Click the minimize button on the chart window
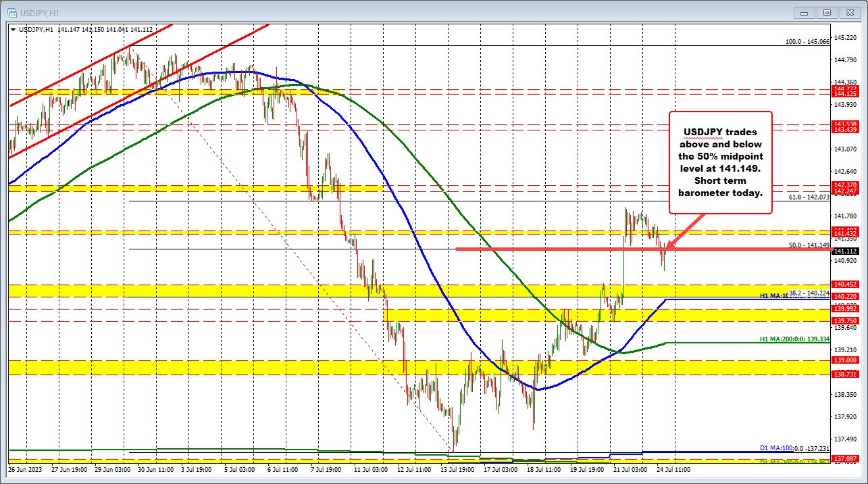Viewport: 868px width, 484px height. point(804,11)
